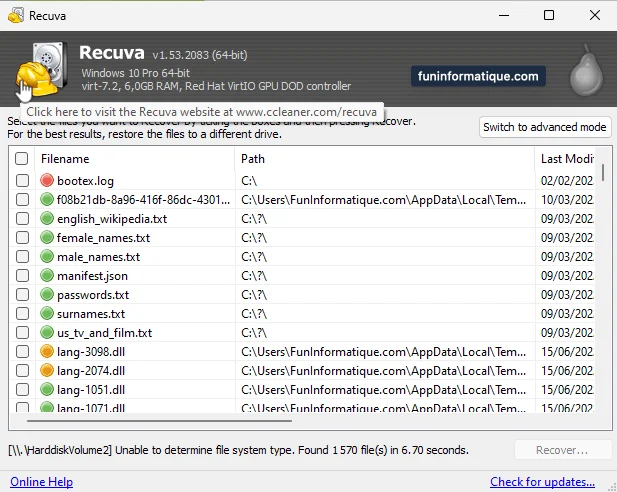
Task: Tick the passwords.txt checkbox
Action: click(x=22, y=294)
